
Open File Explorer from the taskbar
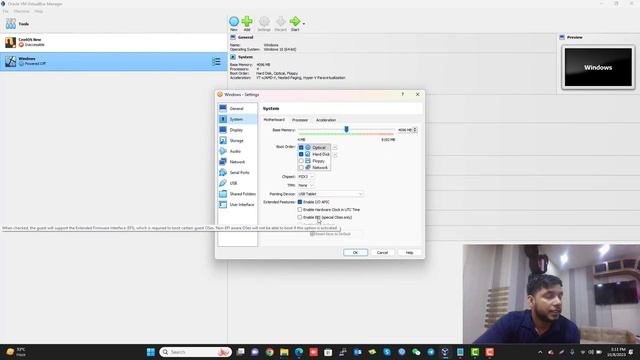click(x=284, y=352)
